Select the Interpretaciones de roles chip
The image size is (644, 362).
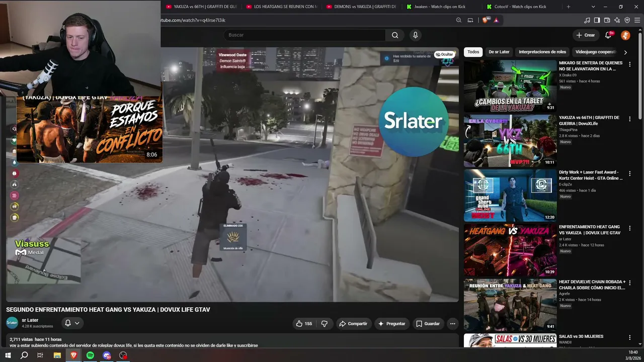542,52
